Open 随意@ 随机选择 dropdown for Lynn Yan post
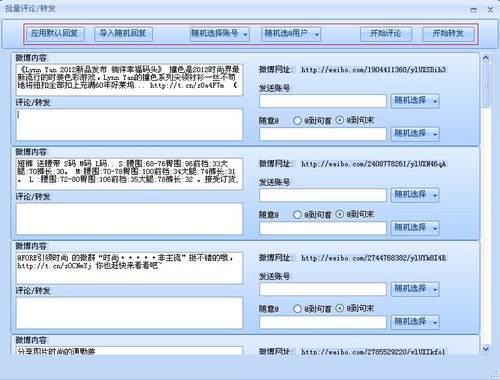This screenshot has height=380, width=500. [x=415, y=134]
